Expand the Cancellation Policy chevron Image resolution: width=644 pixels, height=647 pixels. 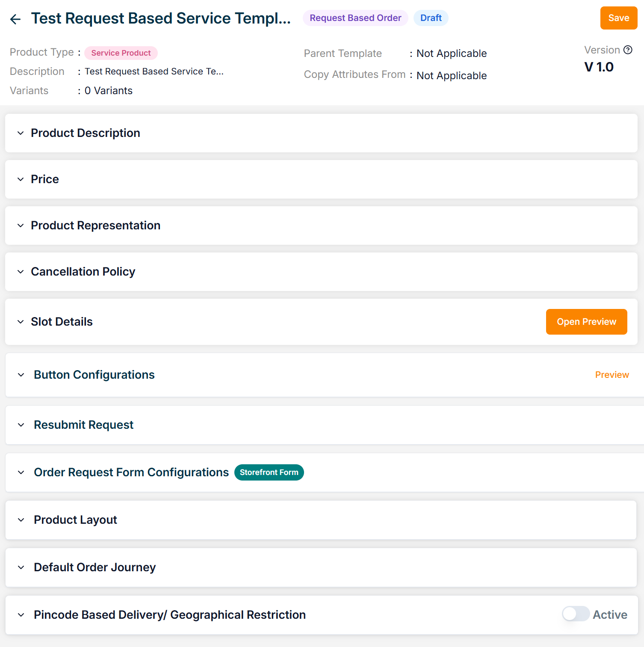pyautogui.click(x=21, y=272)
